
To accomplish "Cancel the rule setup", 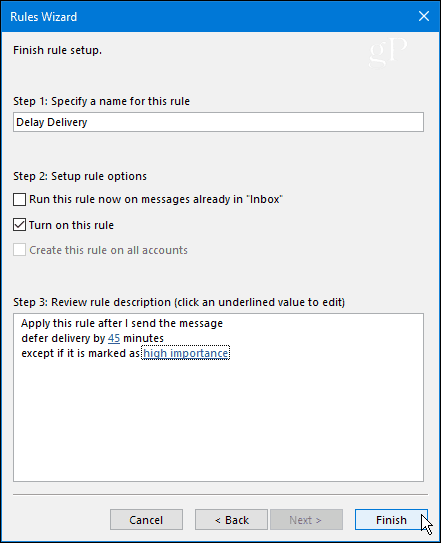I will pos(146,519).
